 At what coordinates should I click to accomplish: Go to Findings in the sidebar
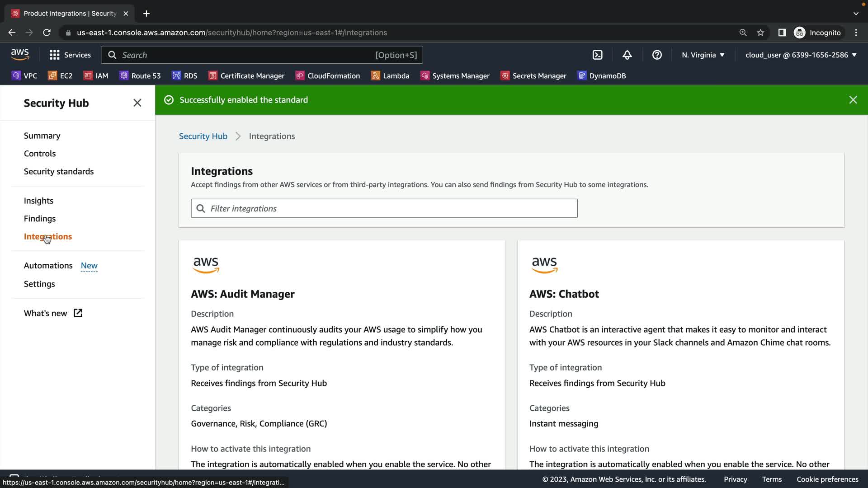pyautogui.click(x=40, y=219)
